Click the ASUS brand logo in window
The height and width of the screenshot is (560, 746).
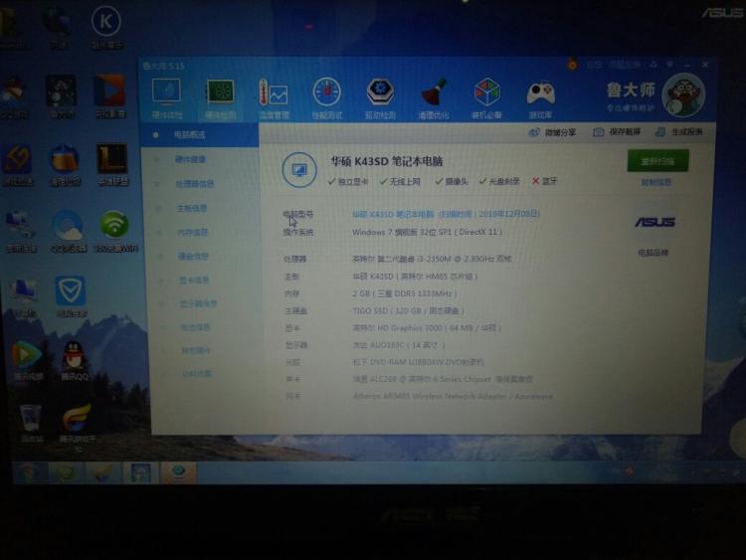(654, 222)
